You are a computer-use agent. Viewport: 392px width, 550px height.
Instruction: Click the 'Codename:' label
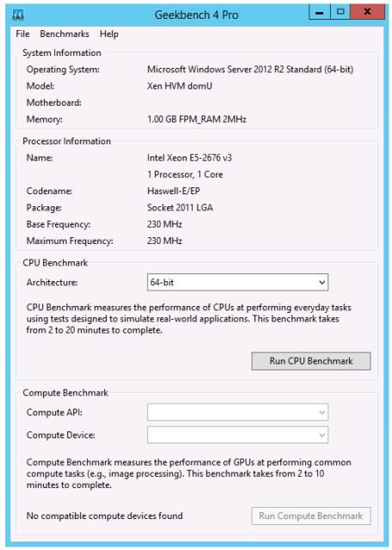tap(50, 191)
